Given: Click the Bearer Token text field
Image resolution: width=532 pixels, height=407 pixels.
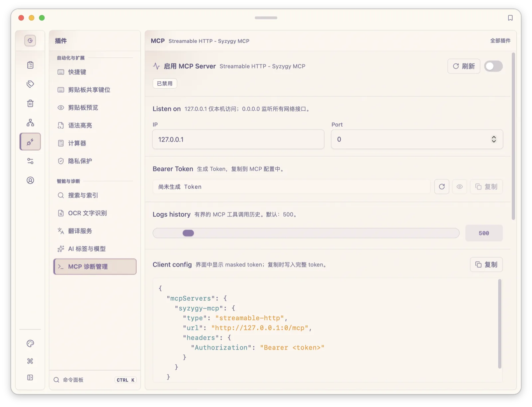Looking at the screenshot, I should 292,187.
